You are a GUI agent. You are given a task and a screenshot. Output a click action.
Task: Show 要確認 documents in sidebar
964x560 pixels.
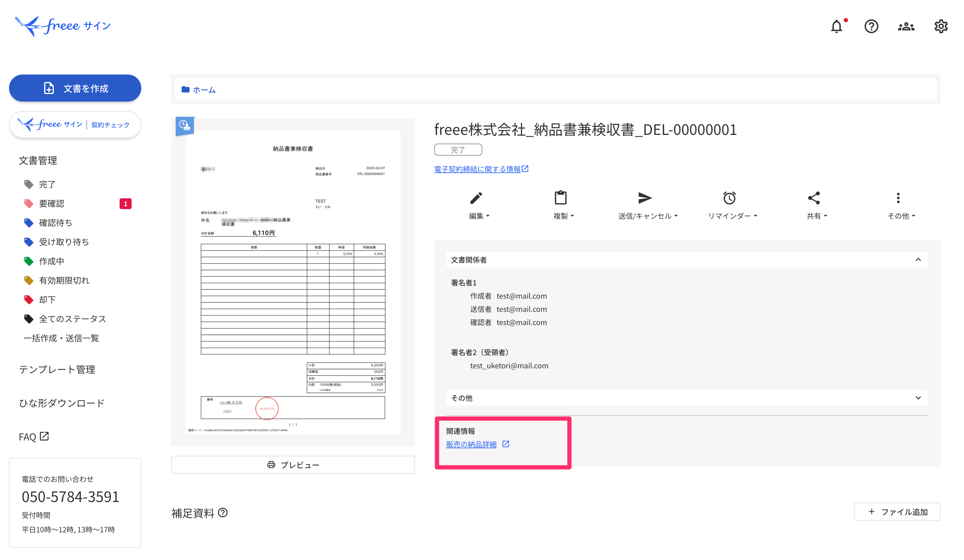point(52,203)
